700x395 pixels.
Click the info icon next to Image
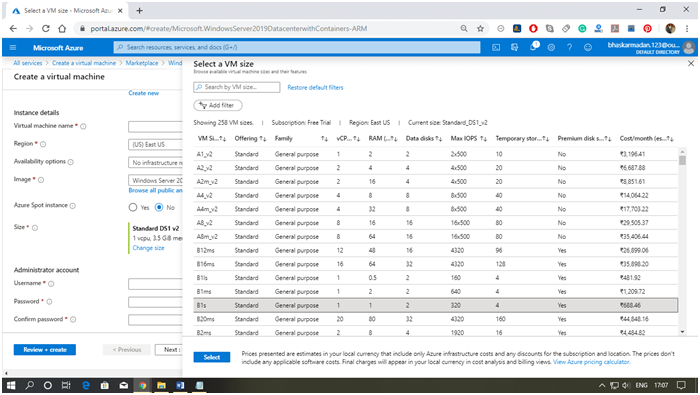[x=41, y=180]
